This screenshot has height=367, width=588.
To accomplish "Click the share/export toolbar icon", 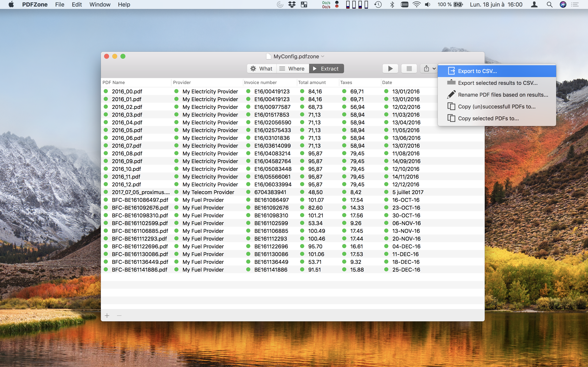I will 427,69.
